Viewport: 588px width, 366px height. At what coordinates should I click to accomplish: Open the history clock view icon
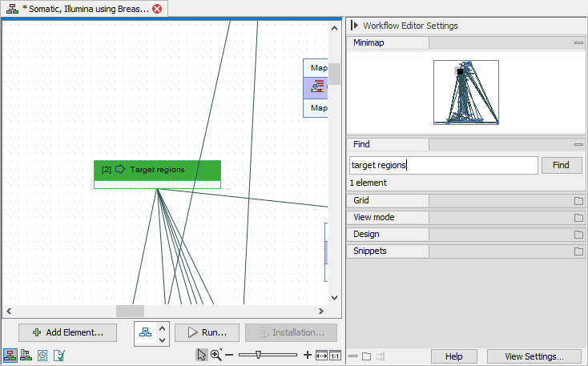(42, 355)
